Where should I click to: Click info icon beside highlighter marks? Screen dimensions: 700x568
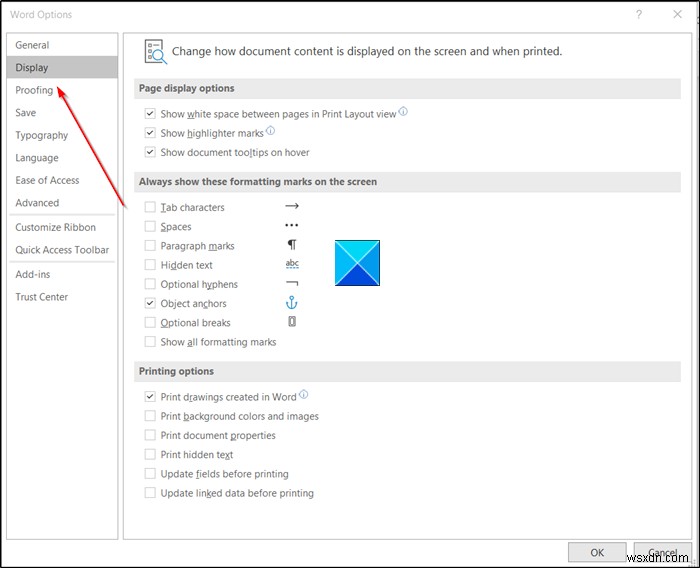coord(271,130)
